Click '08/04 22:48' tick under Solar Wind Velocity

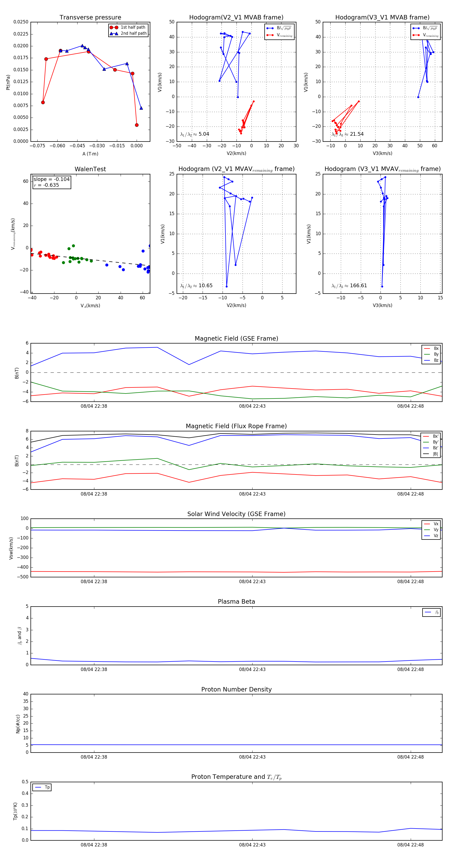click(410, 582)
